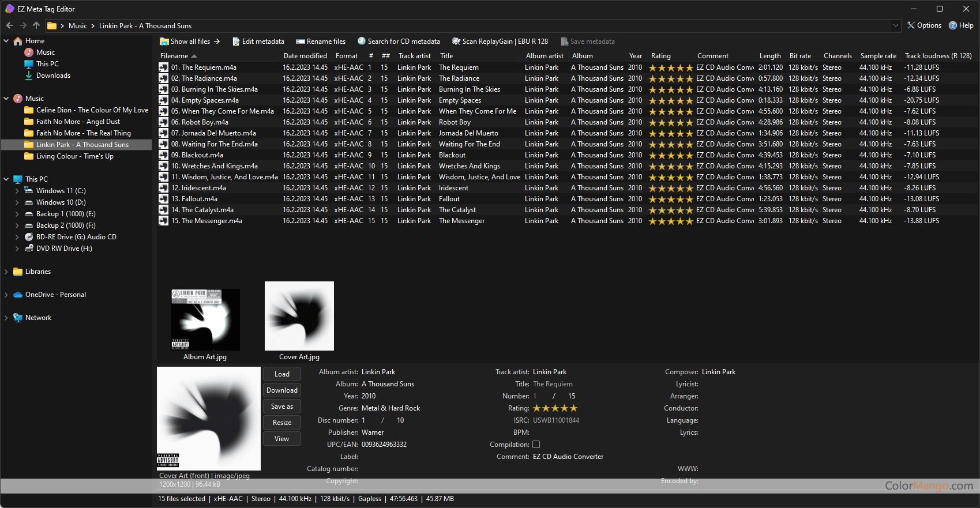
Task: Expand the Network tree node
Action: coord(6,318)
